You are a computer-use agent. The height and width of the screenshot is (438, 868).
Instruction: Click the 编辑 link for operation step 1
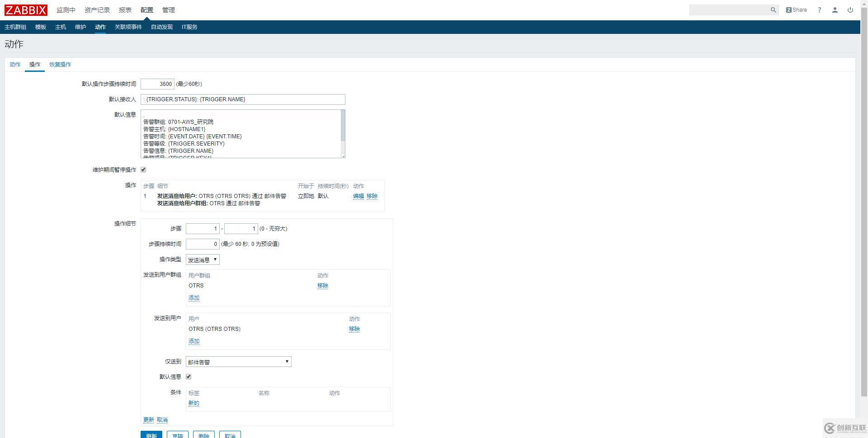(x=359, y=196)
